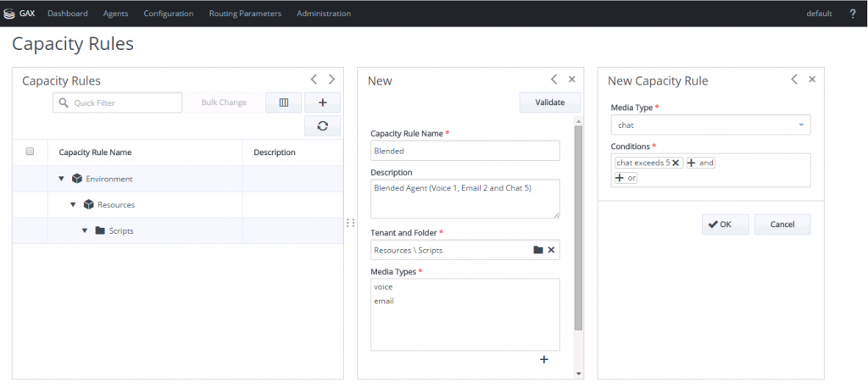The image size is (868, 388).
Task: Confirm with the OK button
Action: (x=726, y=224)
